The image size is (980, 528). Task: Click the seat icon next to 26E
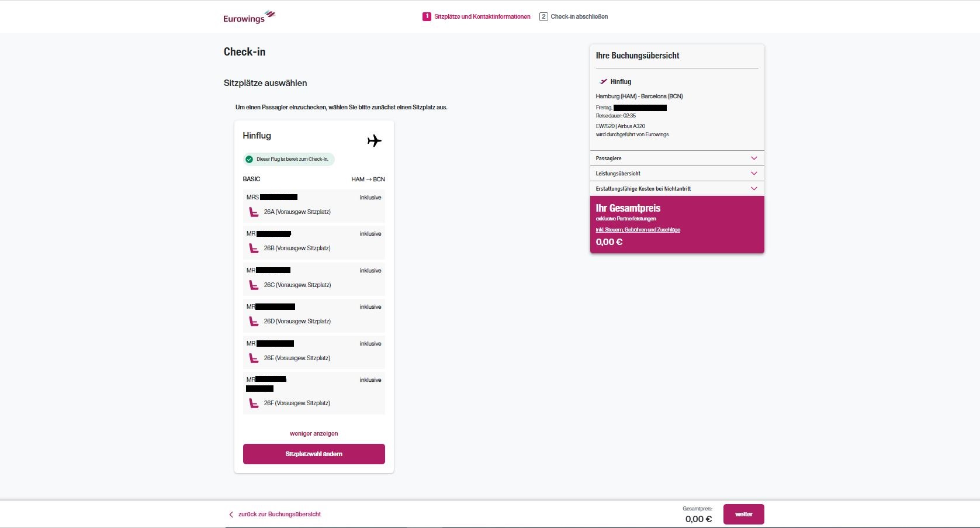tap(254, 358)
